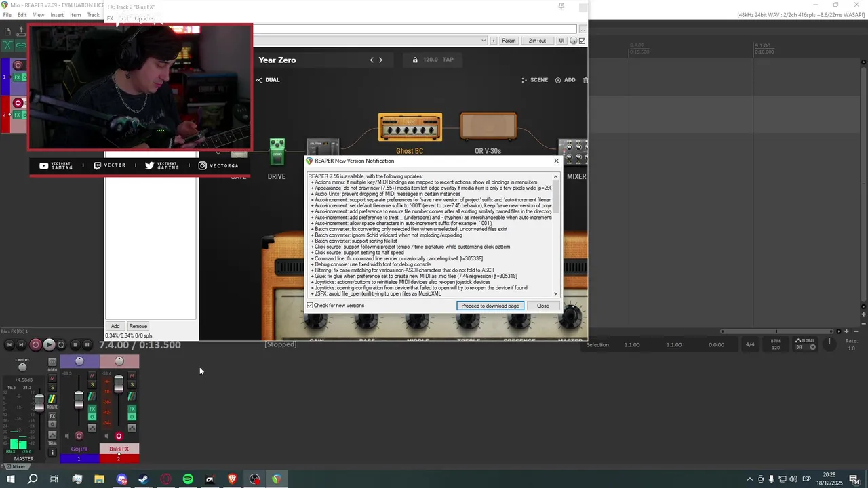Viewport: 868px width, 488px height.
Task: Disarm record on Bias FX mixer track
Action: pos(119,436)
